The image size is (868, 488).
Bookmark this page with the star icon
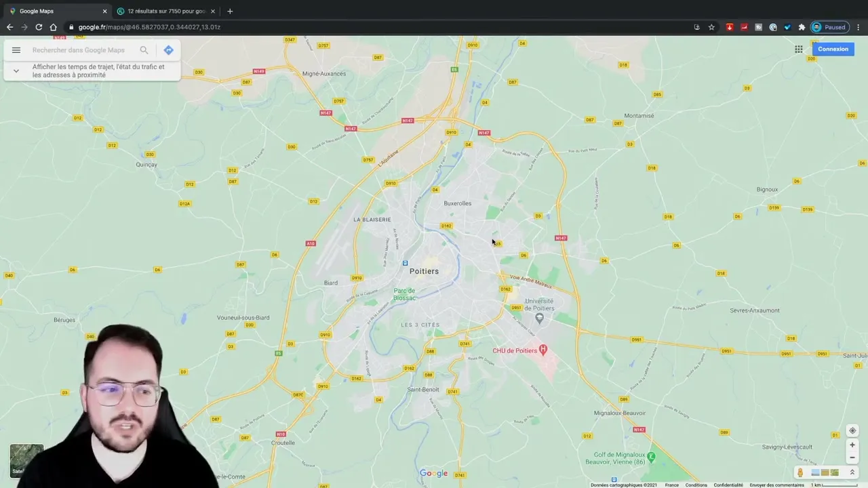tap(711, 27)
